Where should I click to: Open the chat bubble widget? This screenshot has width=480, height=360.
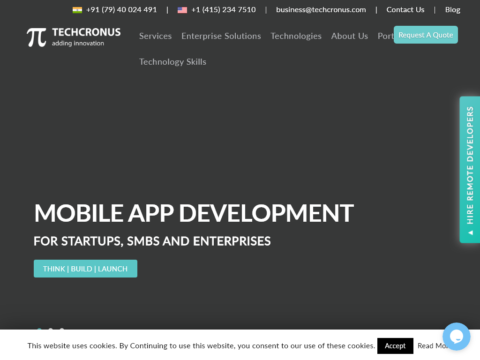(x=456, y=336)
